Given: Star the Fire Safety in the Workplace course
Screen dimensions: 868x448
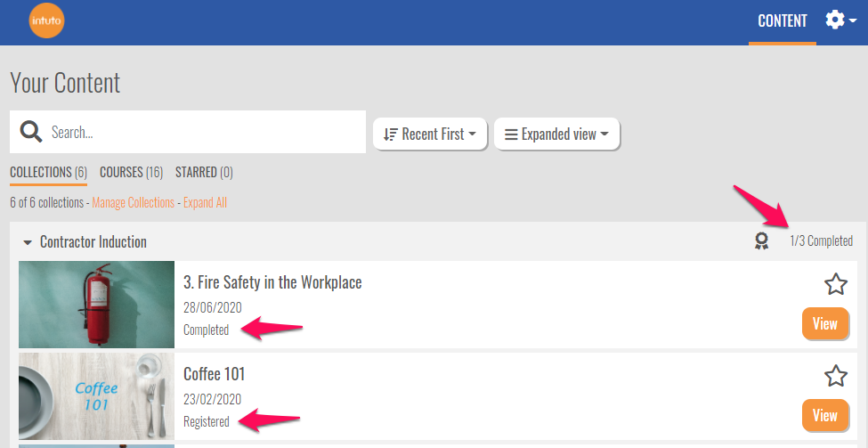Looking at the screenshot, I should point(835,284).
